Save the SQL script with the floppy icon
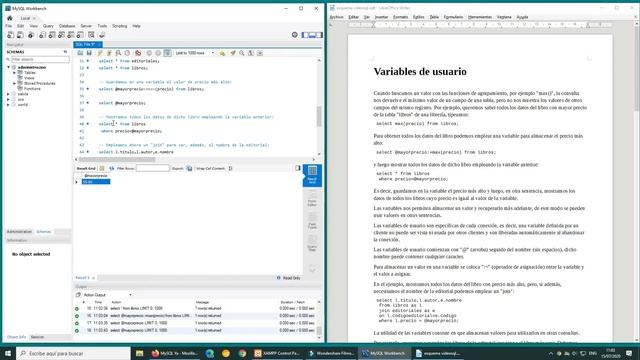 coord(89,53)
